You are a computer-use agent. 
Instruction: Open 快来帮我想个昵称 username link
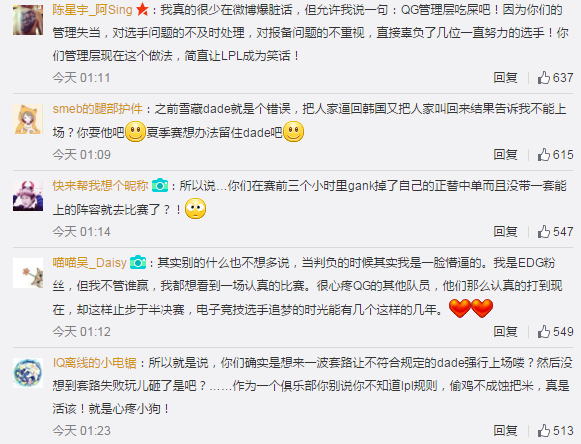(x=100, y=185)
